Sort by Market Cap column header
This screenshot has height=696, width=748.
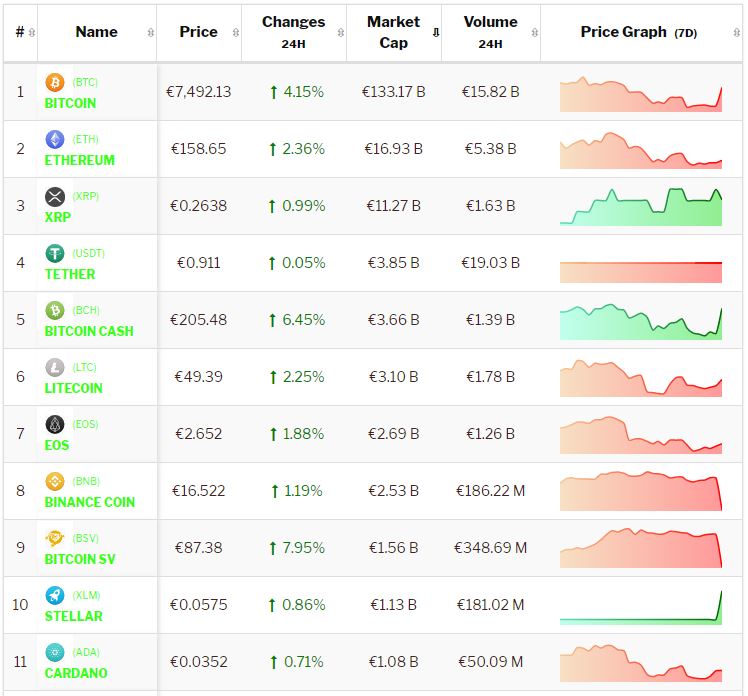[393, 32]
